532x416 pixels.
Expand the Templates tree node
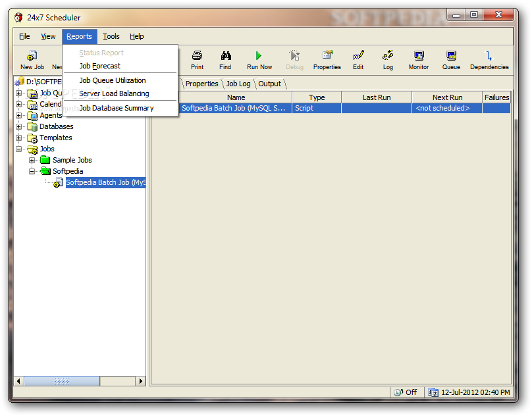pyautogui.click(x=19, y=138)
